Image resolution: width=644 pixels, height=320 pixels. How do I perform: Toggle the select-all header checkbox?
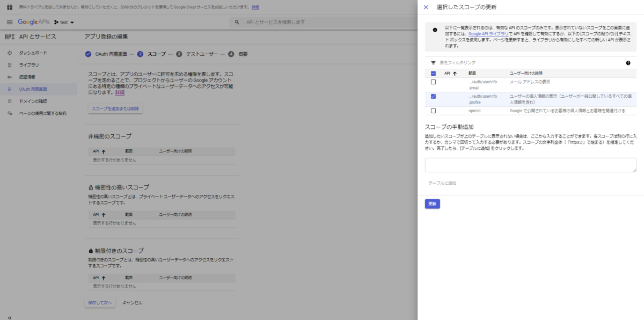pyautogui.click(x=433, y=73)
